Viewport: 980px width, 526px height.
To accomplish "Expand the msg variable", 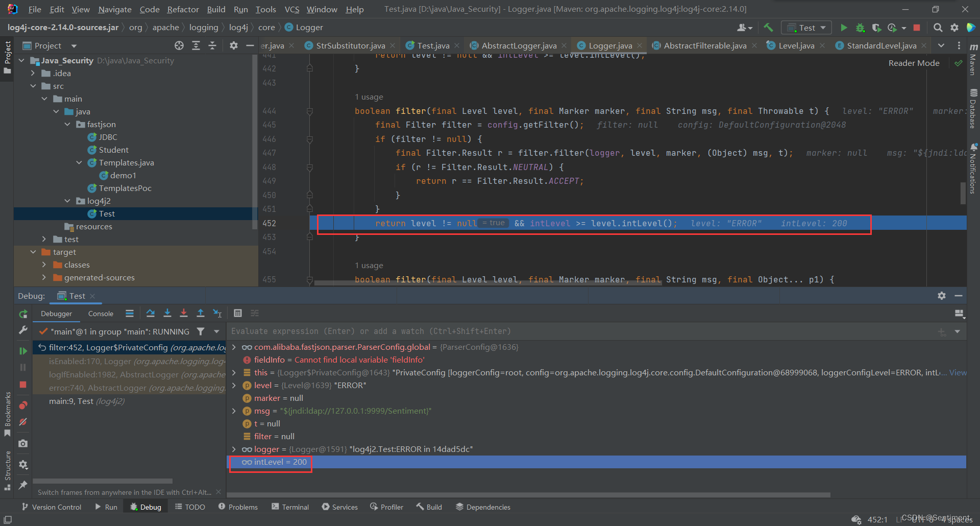I will 234,411.
